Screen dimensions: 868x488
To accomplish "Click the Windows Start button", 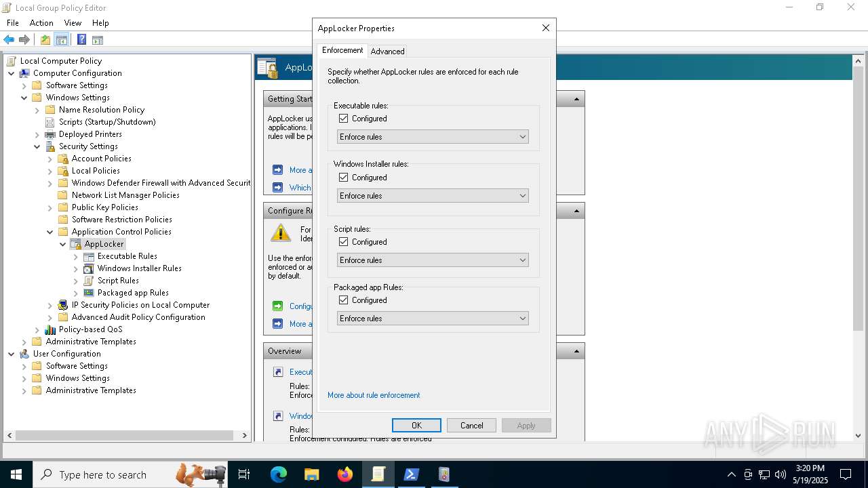I will tap(16, 474).
